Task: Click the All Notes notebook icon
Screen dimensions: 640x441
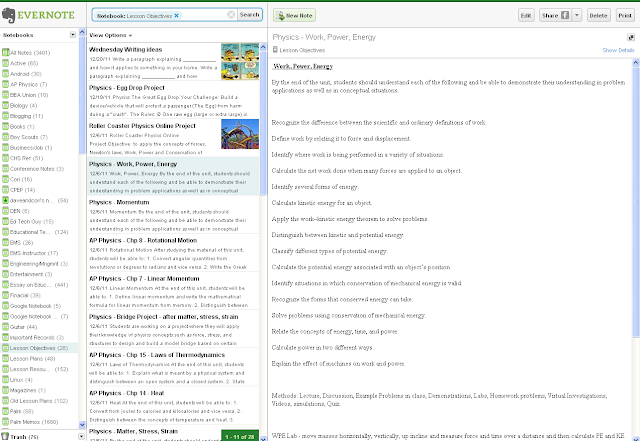Action: 5,53
